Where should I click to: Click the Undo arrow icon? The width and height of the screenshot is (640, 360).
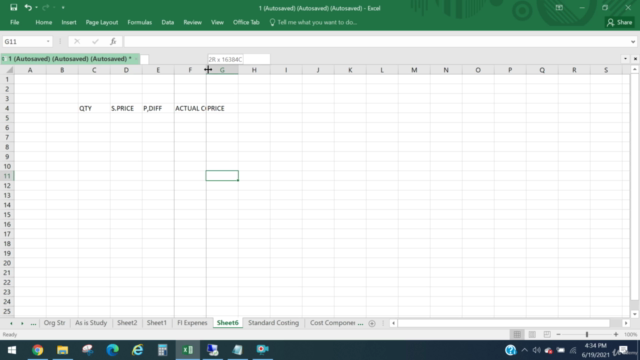click(x=28, y=7)
